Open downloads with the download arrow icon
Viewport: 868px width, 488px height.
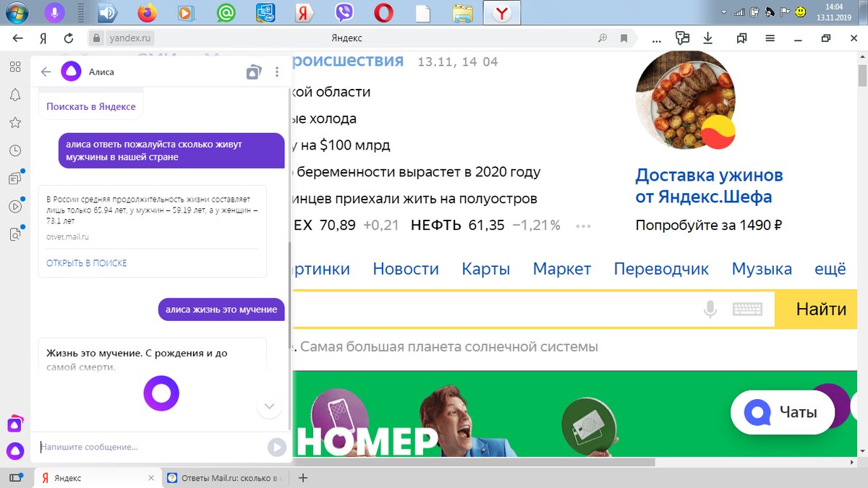click(708, 38)
